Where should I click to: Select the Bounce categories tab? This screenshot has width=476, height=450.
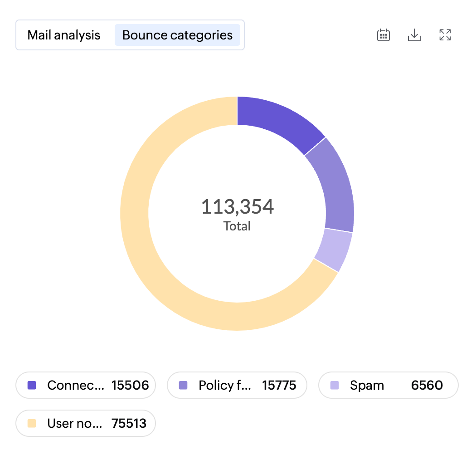click(177, 35)
